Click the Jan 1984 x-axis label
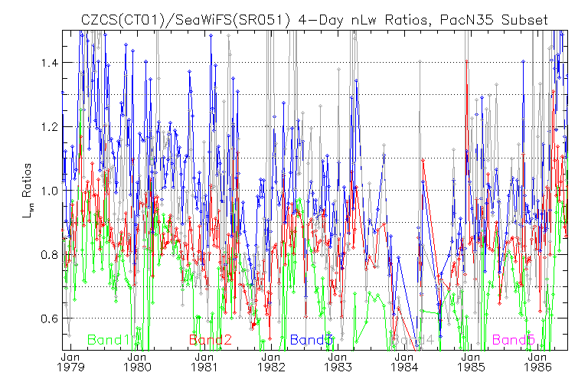Viewport: 588px width, 392px height. point(404,362)
